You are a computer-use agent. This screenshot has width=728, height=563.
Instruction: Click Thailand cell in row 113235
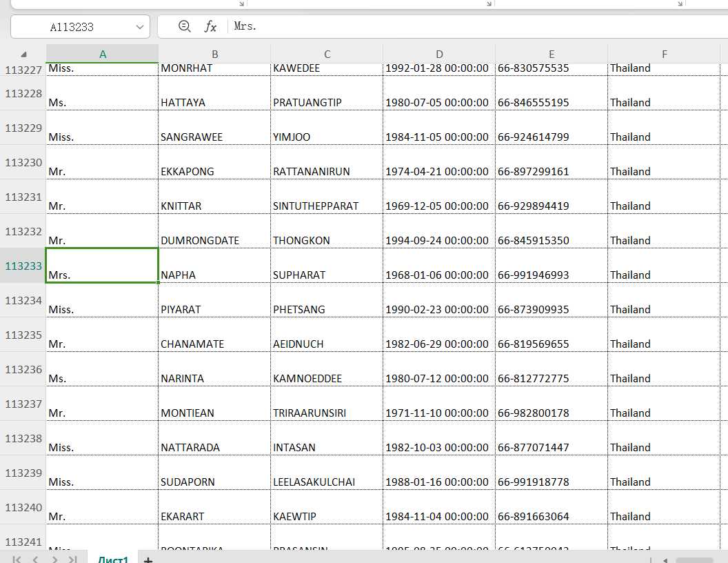(x=664, y=335)
